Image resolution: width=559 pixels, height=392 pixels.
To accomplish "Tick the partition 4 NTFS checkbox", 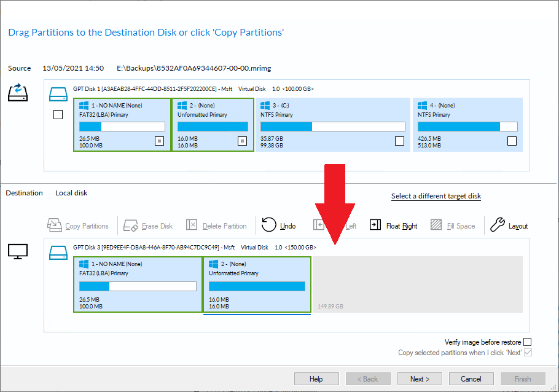I will 512,141.
